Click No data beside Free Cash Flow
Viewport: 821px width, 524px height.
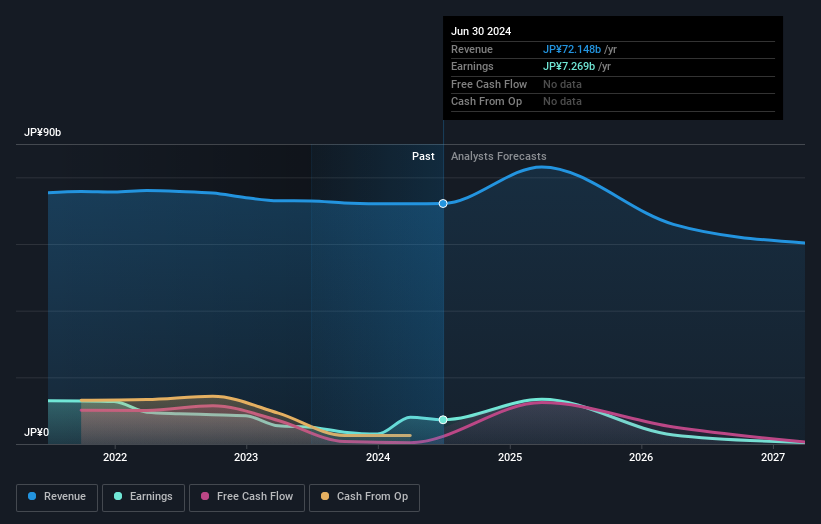click(x=562, y=84)
